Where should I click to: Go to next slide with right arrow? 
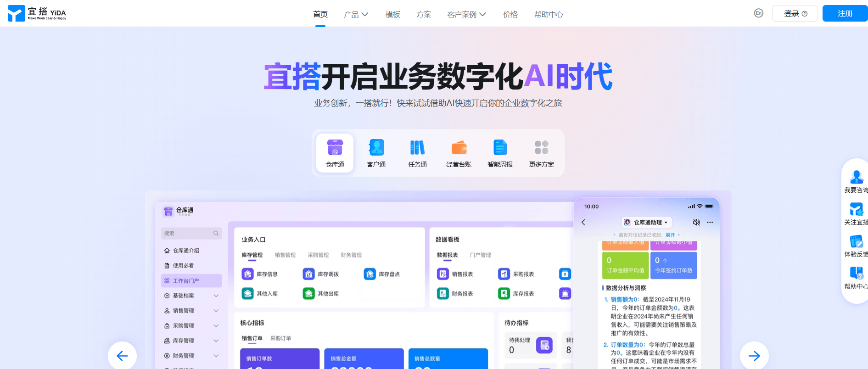[x=754, y=356]
